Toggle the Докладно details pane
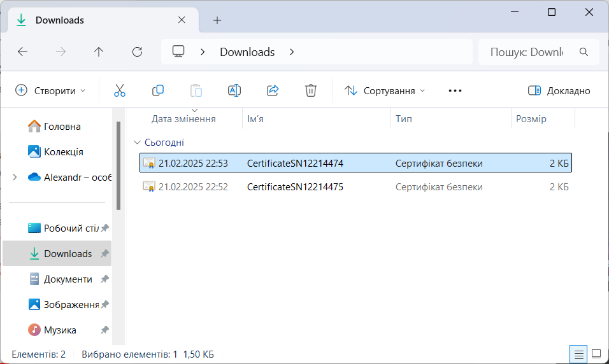The image size is (609, 364). [559, 91]
